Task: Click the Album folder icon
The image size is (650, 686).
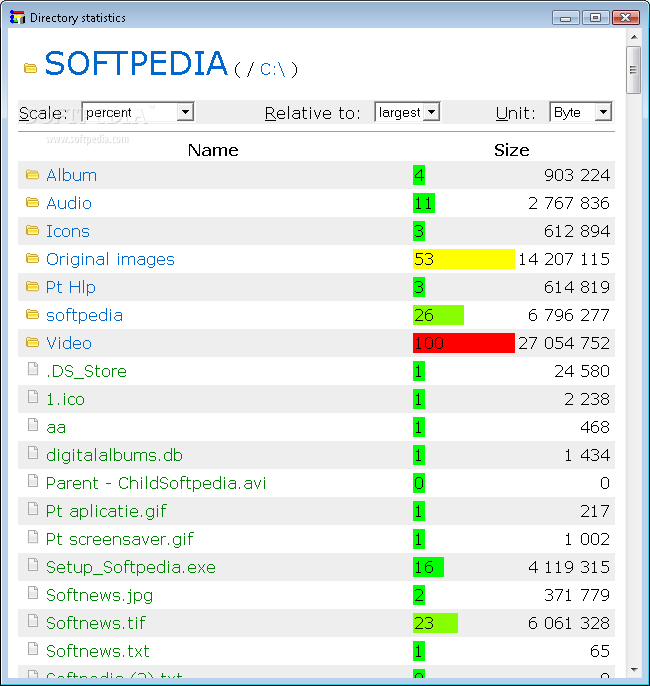Action: (x=32, y=175)
